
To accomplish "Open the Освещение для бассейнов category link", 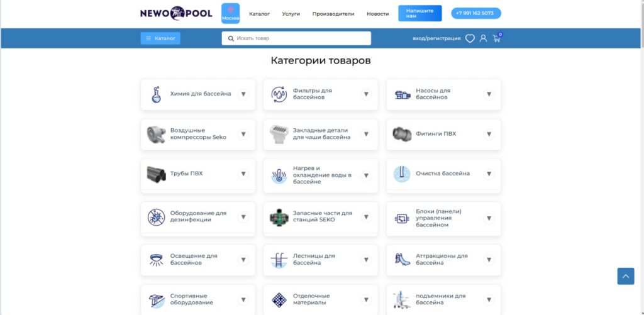I will coord(194,259).
